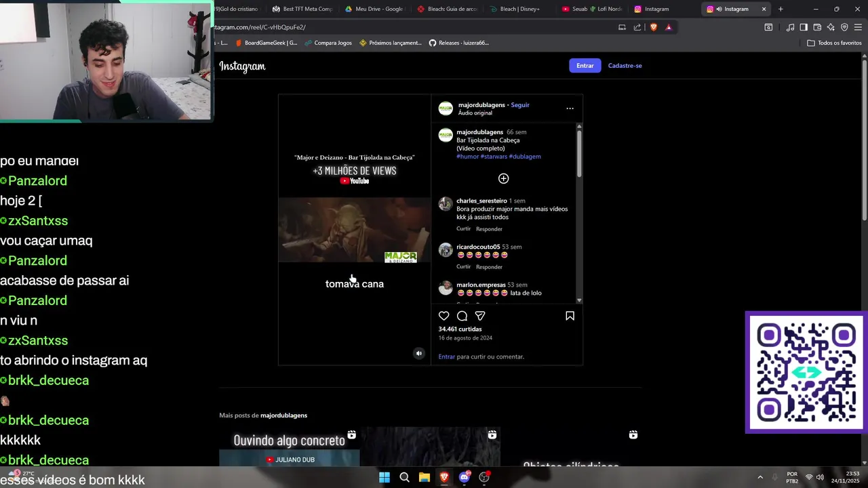The width and height of the screenshot is (868, 488).
Task: Show hidden system tray icons
Action: (x=759, y=477)
